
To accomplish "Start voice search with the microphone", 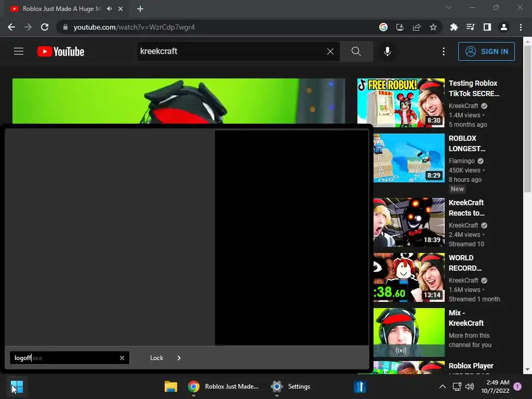I will 387,51.
